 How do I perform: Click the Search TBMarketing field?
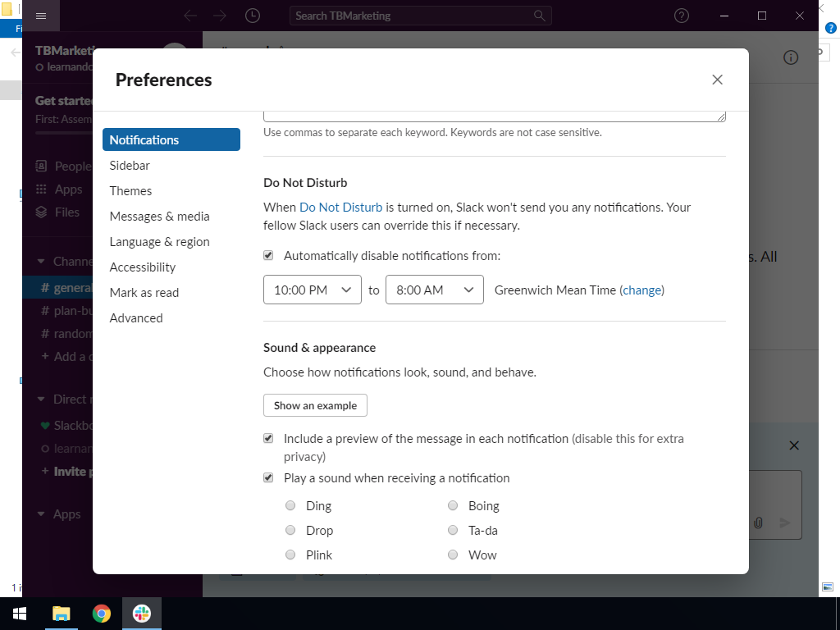tap(420, 16)
